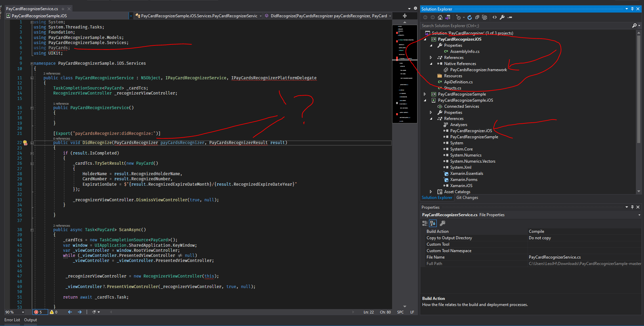Collapse the Native References node
The image size is (644, 326).
tap(431, 64)
